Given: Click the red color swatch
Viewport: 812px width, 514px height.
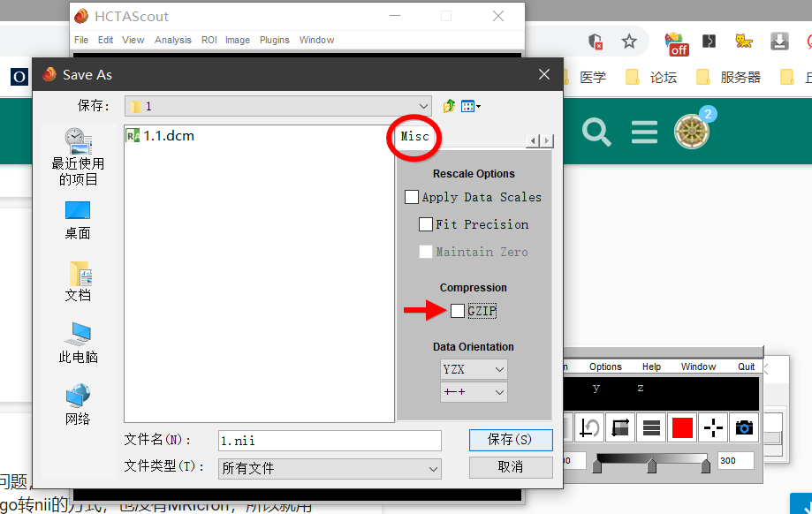Looking at the screenshot, I should click(x=682, y=428).
